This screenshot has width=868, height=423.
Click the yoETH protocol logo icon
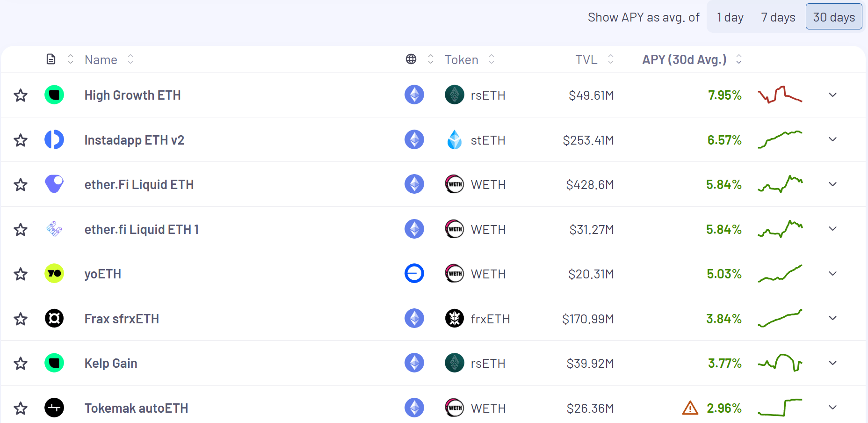click(54, 274)
